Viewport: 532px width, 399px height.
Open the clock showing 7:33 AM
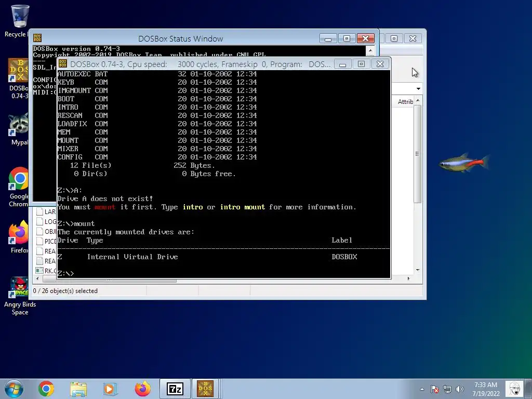(486, 389)
